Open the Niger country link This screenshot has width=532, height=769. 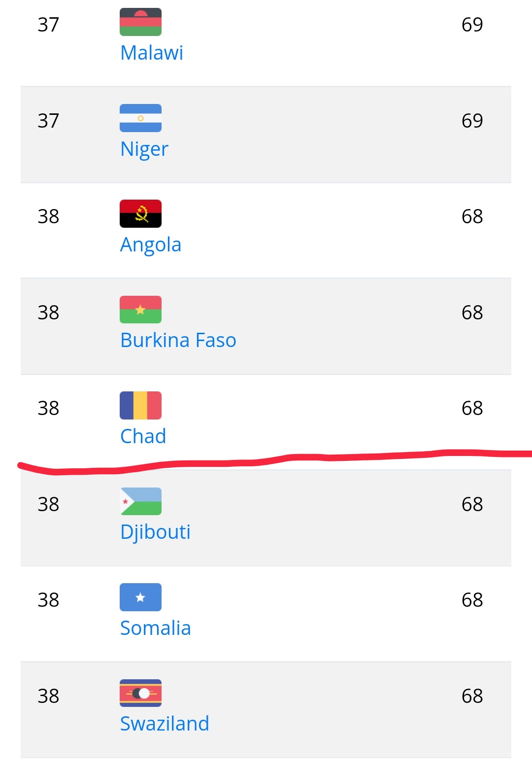click(144, 149)
